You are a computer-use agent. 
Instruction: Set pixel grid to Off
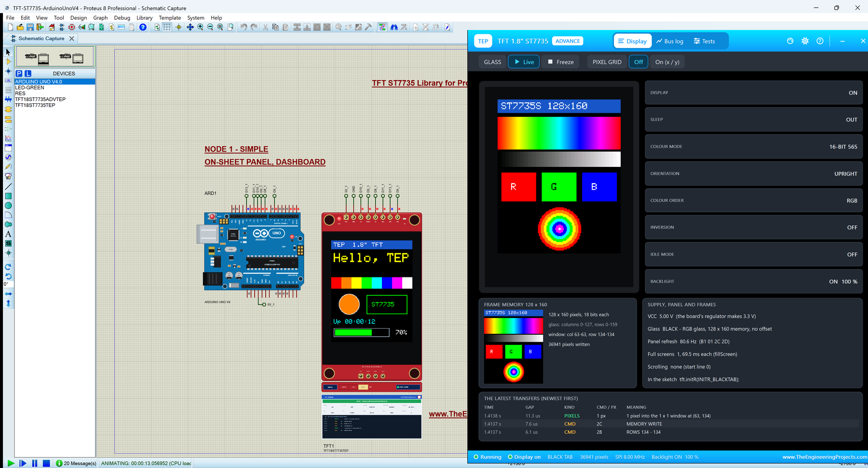coord(638,62)
